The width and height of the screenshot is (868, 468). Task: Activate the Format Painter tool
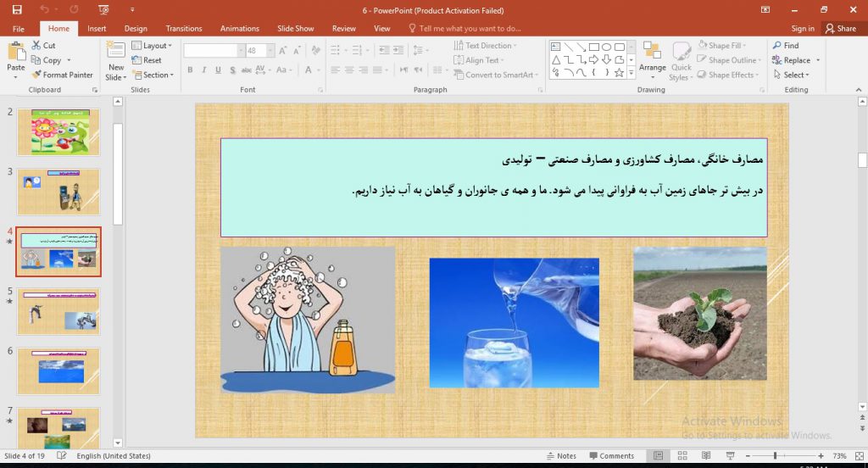[x=62, y=75]
